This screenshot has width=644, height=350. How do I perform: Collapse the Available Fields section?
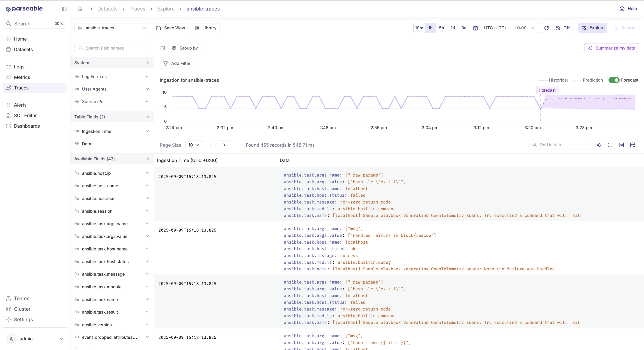147,159
